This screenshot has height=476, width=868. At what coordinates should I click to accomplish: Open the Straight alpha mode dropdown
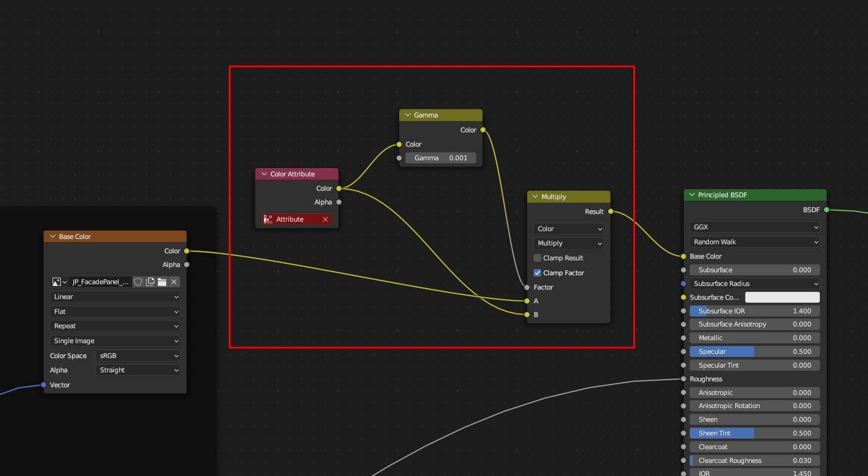pos(138,370)
